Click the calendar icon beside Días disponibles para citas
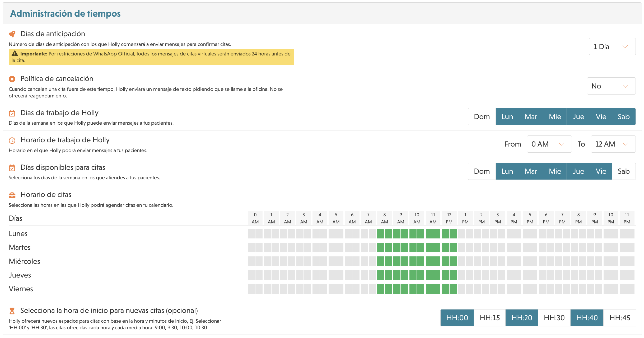 (12, 168)
